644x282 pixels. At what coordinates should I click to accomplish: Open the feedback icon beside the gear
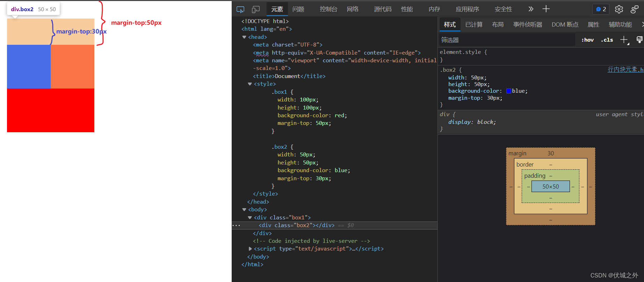point(635,9)
